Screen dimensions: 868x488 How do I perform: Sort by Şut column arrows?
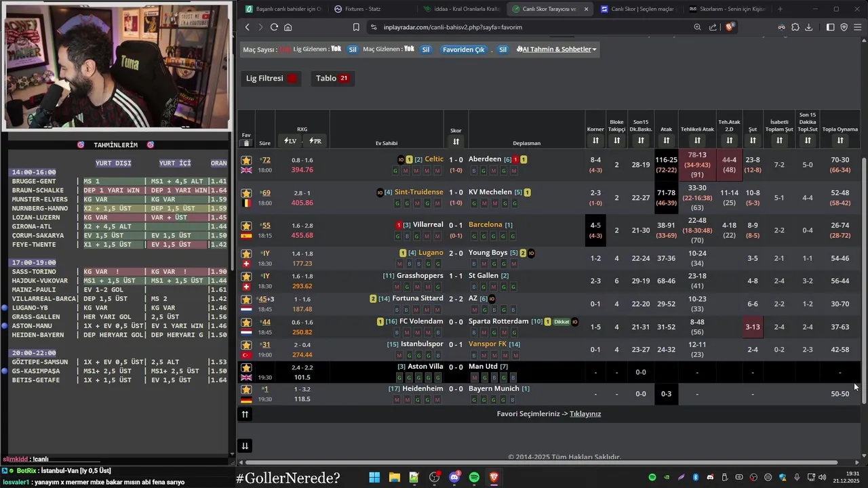pos(753,140)
